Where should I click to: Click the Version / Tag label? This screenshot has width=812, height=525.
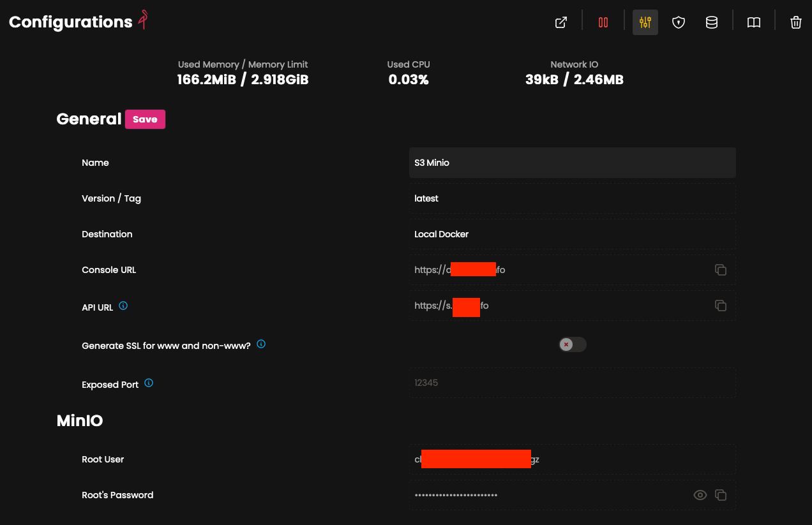click(x=111, y=198)
